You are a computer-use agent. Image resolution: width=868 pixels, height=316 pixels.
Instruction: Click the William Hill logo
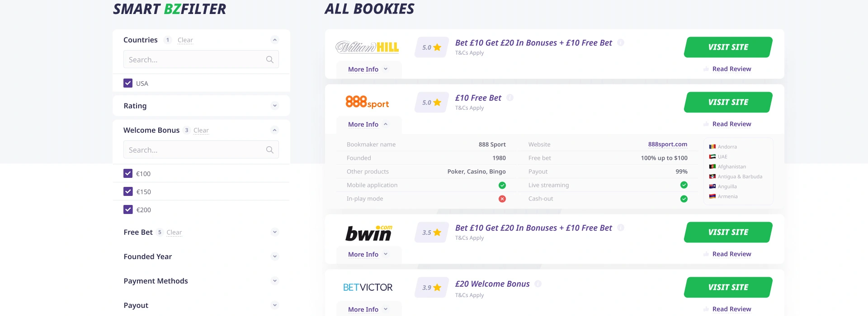point(367,47)
